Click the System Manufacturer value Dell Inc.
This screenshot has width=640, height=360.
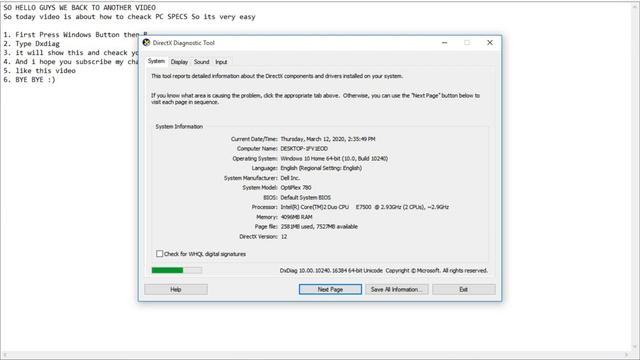(x=290, y=178)
